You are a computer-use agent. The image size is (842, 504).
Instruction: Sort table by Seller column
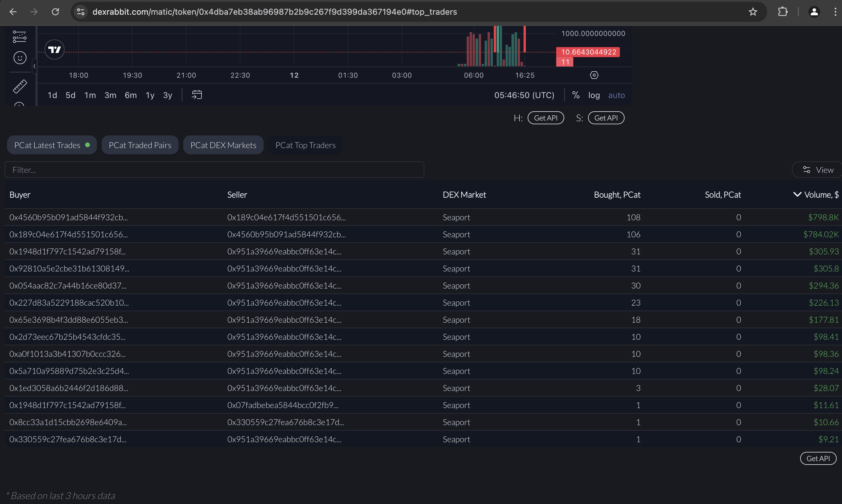[237, 195]
